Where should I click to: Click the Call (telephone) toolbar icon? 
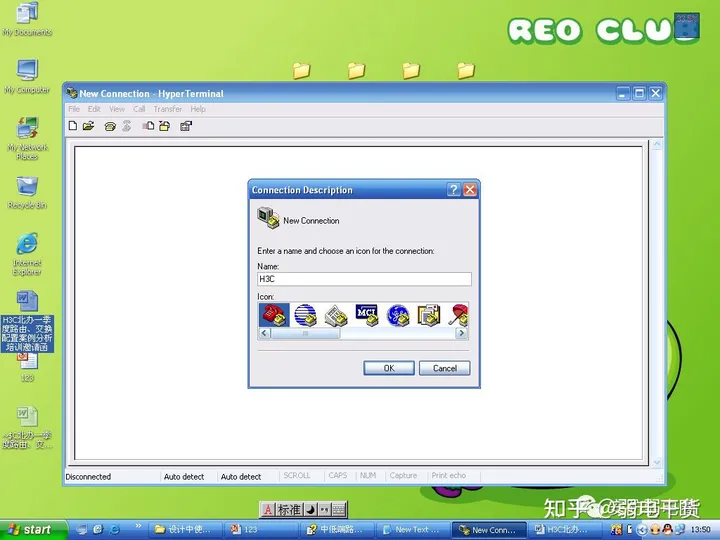pyautogui.click(x=110, y=126)
